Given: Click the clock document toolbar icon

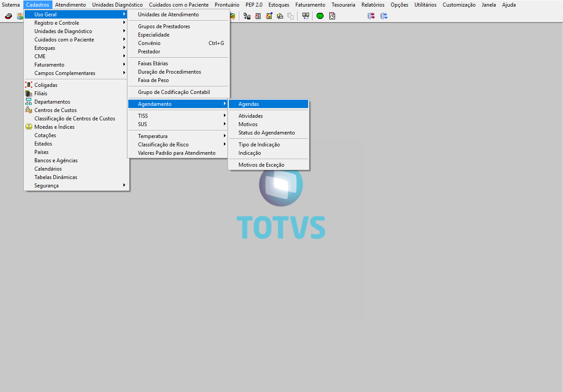Looking at the screenshot, I should [x=332, y=16].
